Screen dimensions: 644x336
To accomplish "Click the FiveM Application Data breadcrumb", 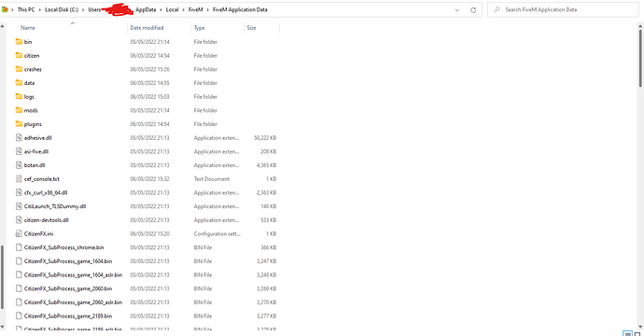I will tap(240, 10).
